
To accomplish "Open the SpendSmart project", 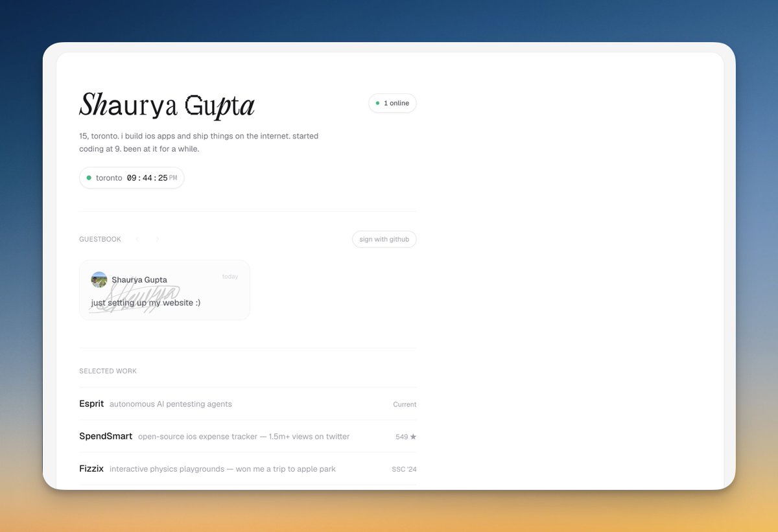I will (248, 436).
